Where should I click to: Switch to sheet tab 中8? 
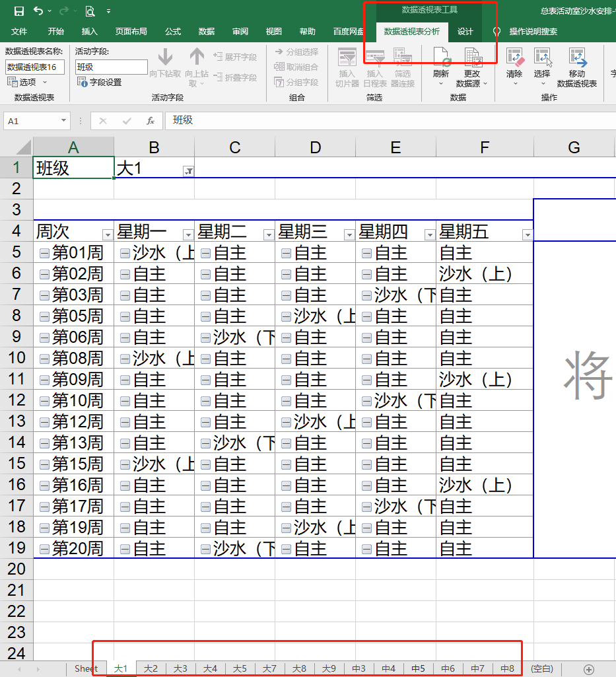pyautogui.click(x=507, y=669)
